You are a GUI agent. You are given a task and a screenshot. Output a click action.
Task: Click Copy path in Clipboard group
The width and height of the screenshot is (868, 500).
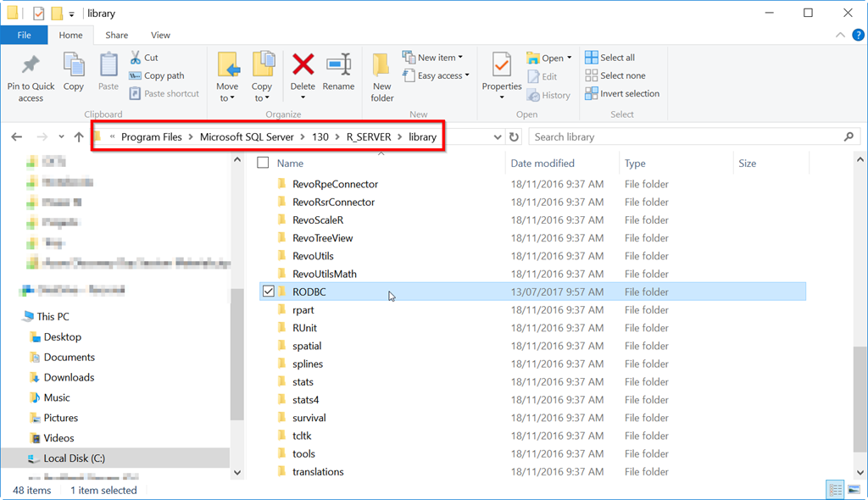pos(157,75)
